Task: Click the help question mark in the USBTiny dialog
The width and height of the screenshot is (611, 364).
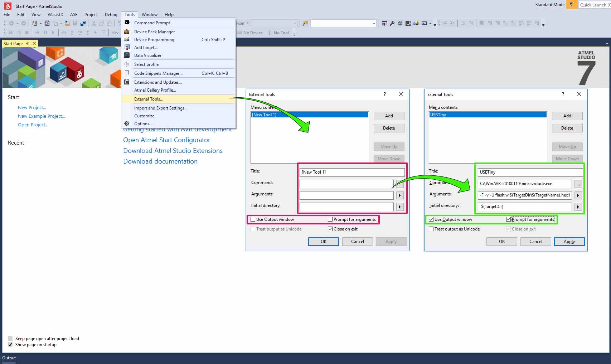Action: point(563,94)
